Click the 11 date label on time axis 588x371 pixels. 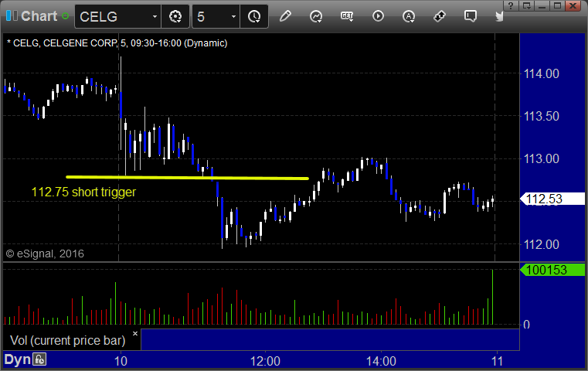coord(498,361)
